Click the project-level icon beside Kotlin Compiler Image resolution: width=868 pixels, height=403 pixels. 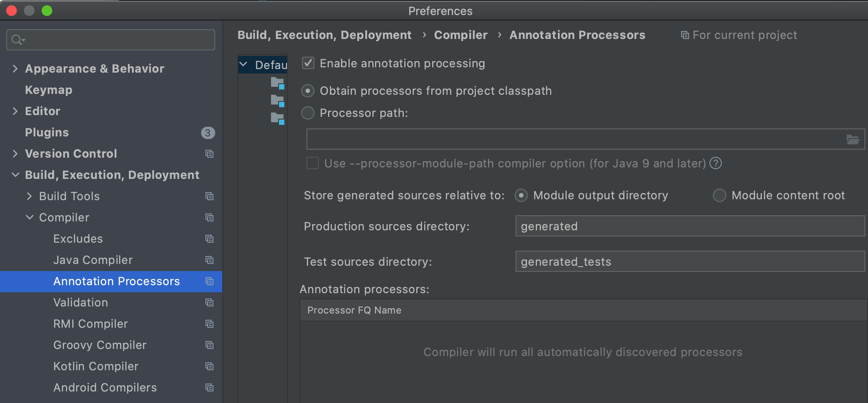tap(209, 366)
